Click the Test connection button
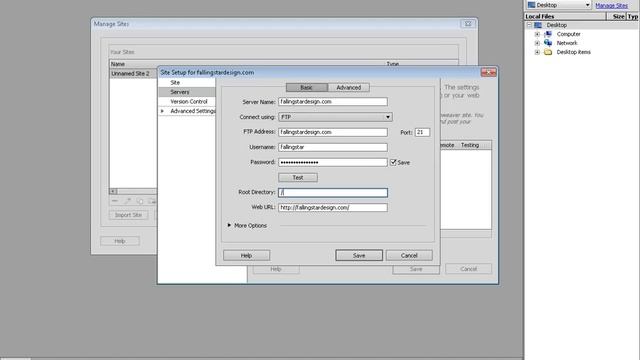 pos(298,178)
